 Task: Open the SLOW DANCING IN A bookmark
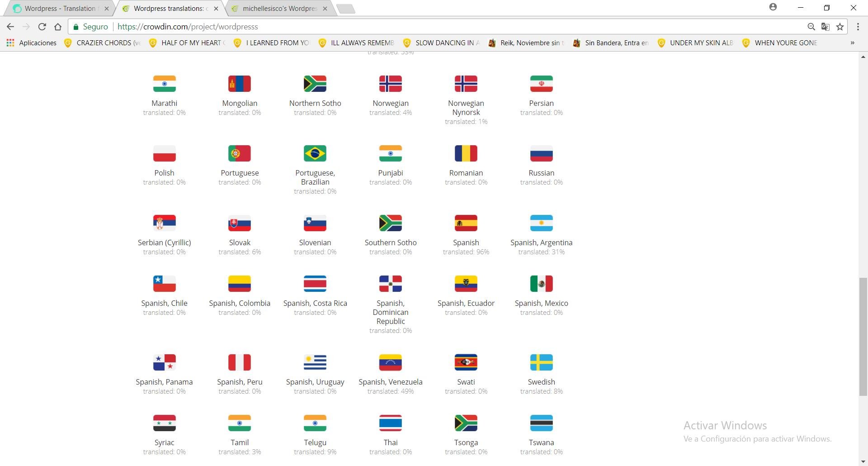point(441,43)
